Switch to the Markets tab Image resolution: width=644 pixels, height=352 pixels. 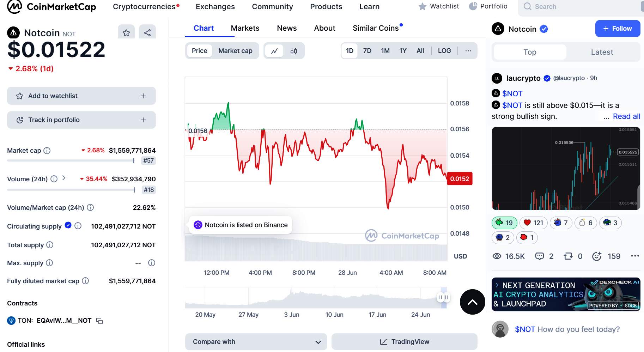click(x=245, y=28)
